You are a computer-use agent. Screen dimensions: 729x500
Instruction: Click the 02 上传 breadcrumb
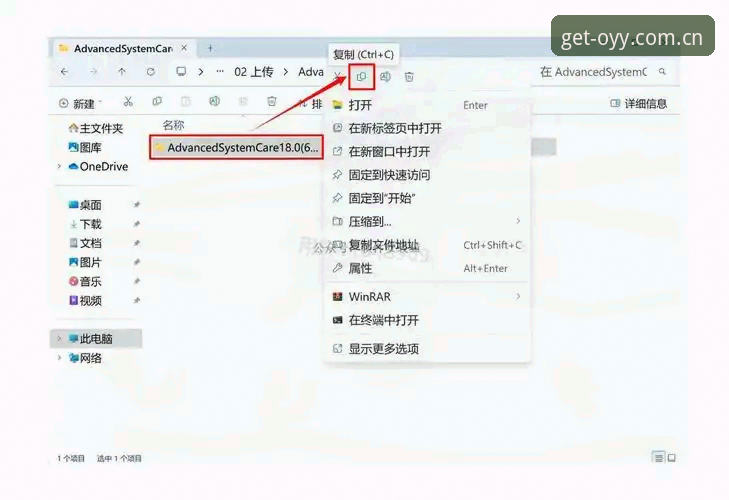click(253, 72)
